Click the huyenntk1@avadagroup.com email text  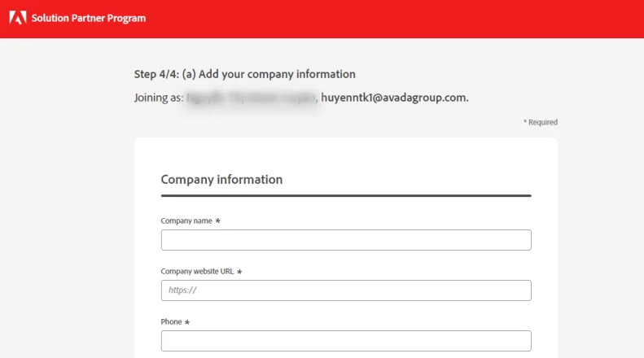pyautogui.click(x=395, y=98)
